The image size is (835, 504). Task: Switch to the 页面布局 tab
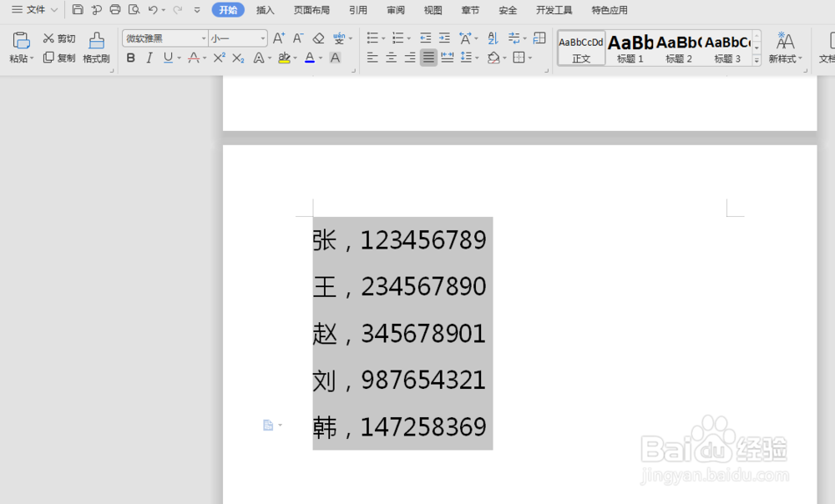click(312, 10)
